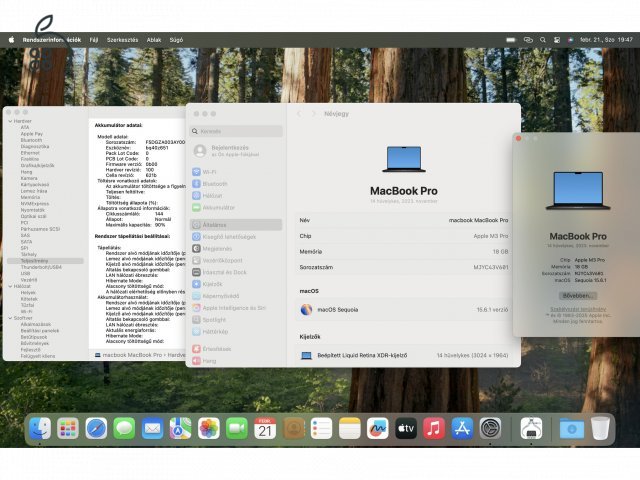640x480 pixels.
Task: Open the Notes app in the Dock
Action: (350, 429)
